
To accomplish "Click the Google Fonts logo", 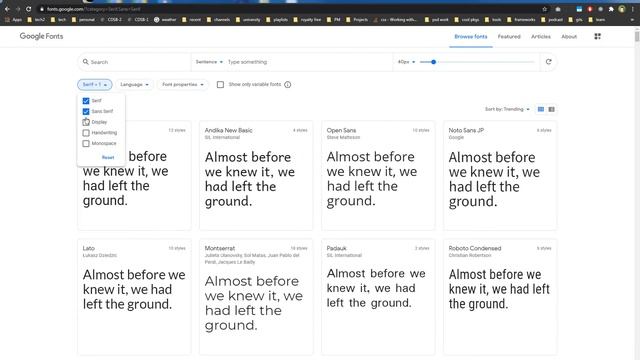I will tap(41, 36).
